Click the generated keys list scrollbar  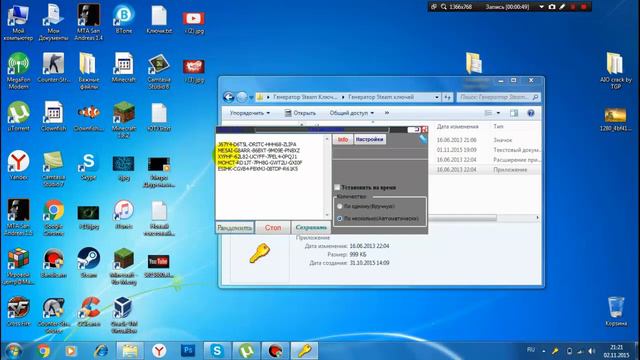pyautogui.click(x=327, y=177)
